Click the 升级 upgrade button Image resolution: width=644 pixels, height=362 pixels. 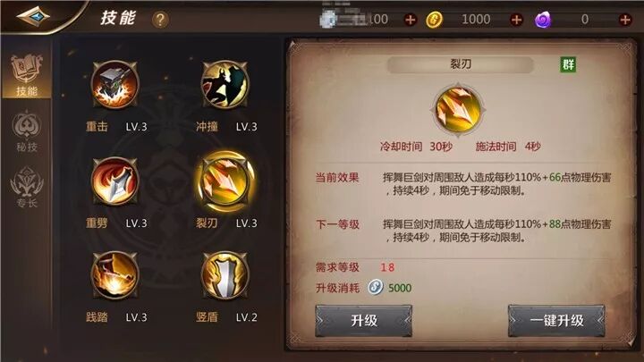(363, 321)
